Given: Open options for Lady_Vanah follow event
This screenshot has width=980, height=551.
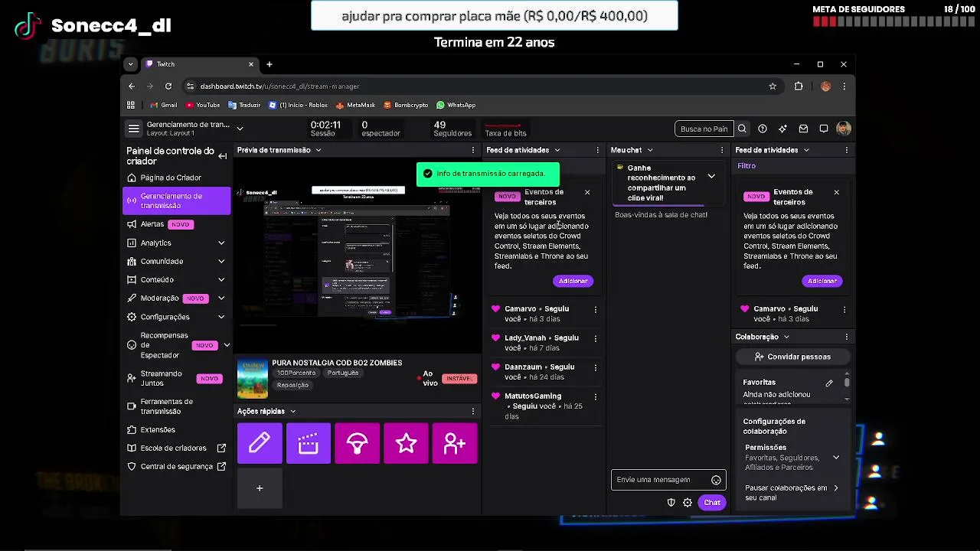Looking at the screenshot, I should click(596, 339).
